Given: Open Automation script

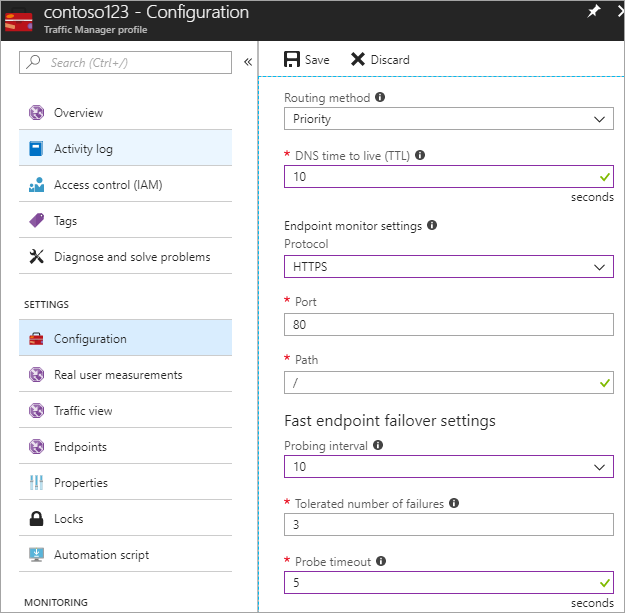Looking at the screenshot, I should [x=125, y=554].
